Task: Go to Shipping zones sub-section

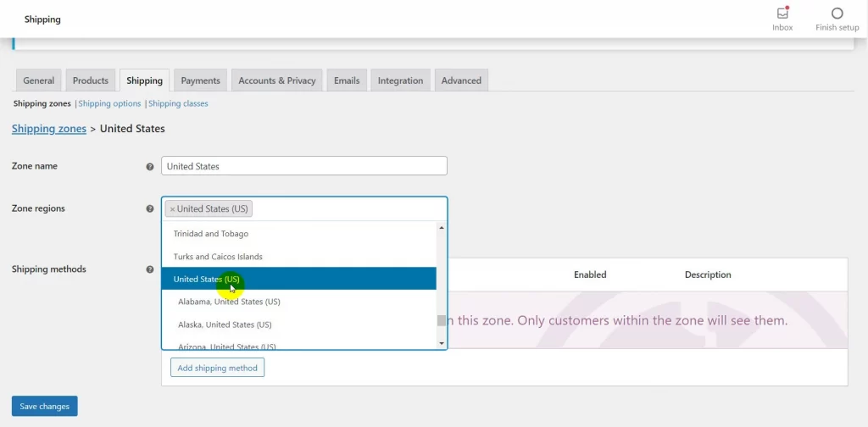Action: pyautogui.click(x=42, y=103)
